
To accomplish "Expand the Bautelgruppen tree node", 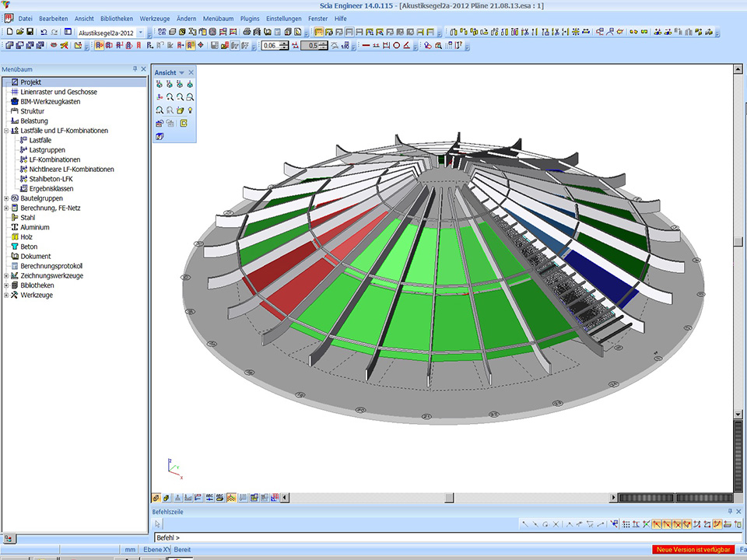I will [6, 198].
